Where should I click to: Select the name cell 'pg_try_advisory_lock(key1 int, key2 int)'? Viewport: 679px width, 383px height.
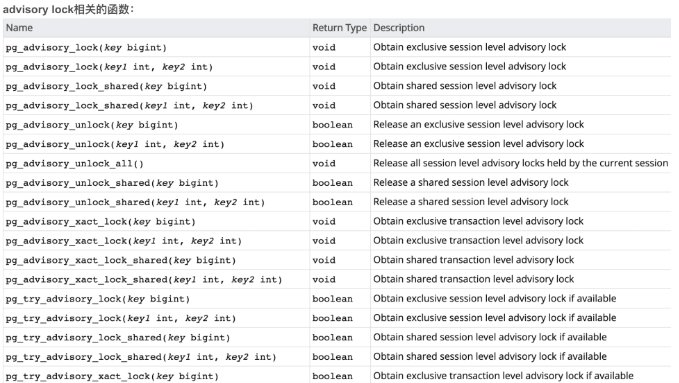121,318
